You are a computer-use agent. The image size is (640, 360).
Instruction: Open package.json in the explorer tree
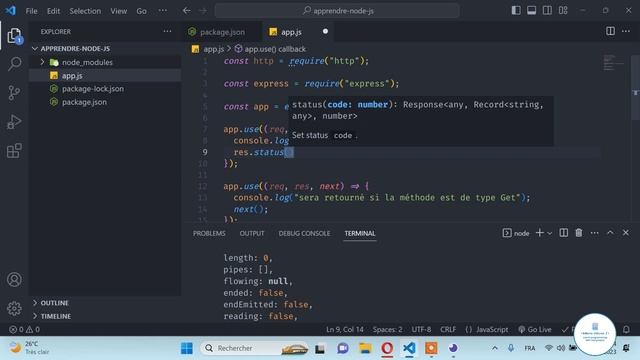tap(105, 102)
